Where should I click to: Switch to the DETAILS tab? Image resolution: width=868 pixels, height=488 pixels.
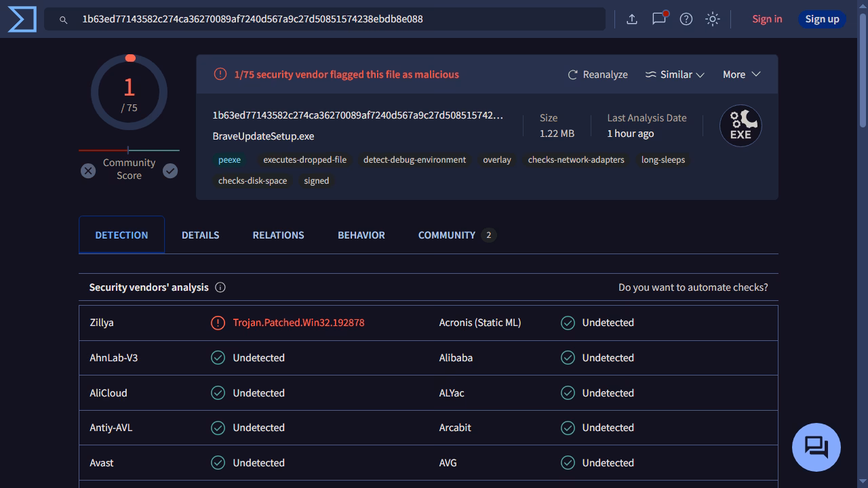point(200,235)
